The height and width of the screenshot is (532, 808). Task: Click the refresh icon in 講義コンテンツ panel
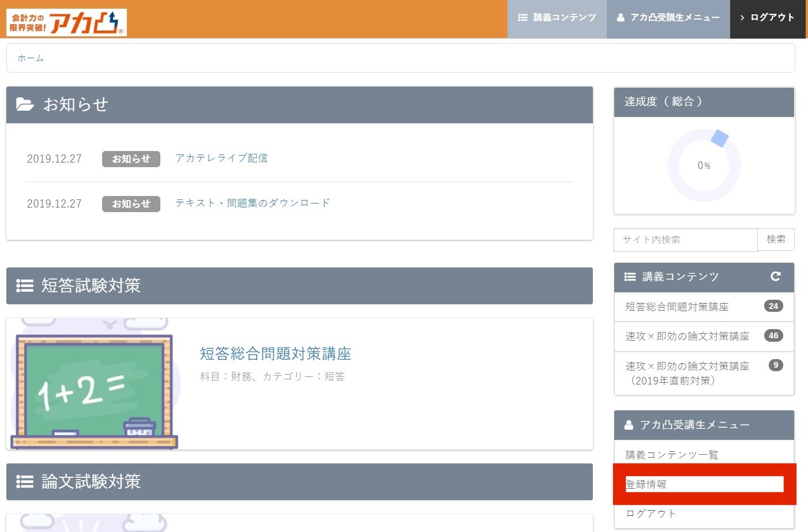click(776, 277)
